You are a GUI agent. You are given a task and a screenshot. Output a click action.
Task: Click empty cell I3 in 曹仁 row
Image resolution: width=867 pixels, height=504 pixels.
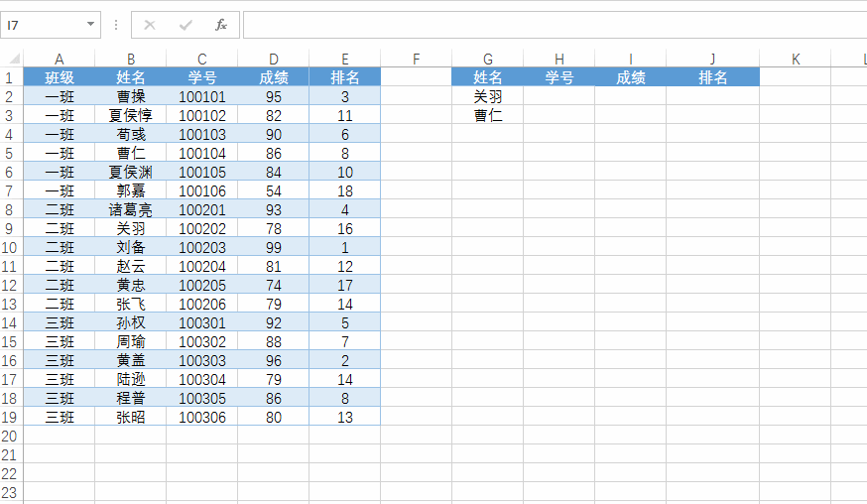coord(630,115)
